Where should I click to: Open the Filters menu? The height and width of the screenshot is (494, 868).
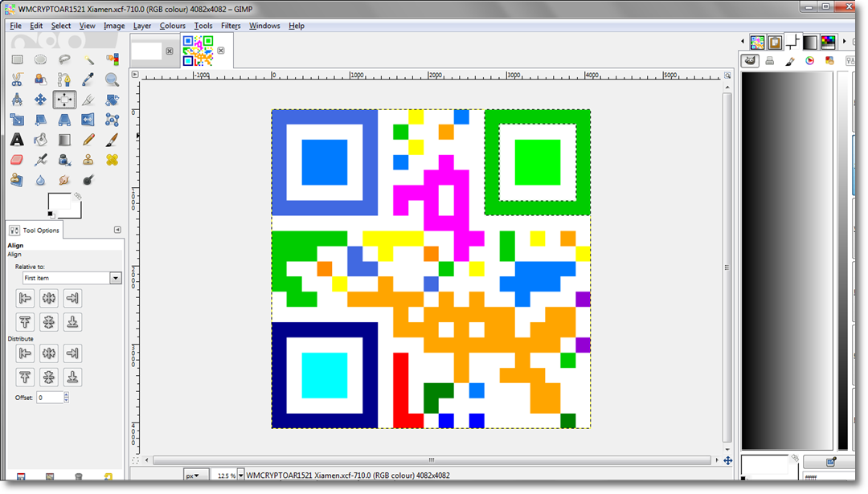click(x=231, y=26)
